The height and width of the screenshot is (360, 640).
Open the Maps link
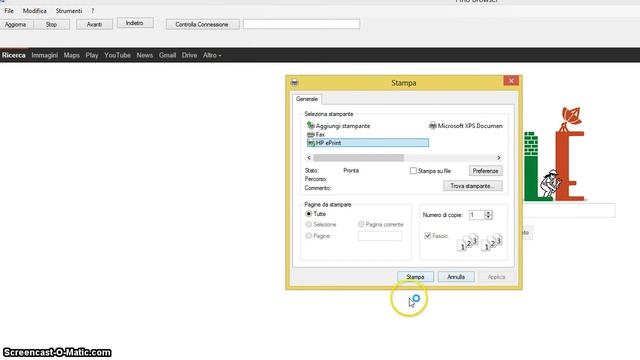tap(71, 55)
